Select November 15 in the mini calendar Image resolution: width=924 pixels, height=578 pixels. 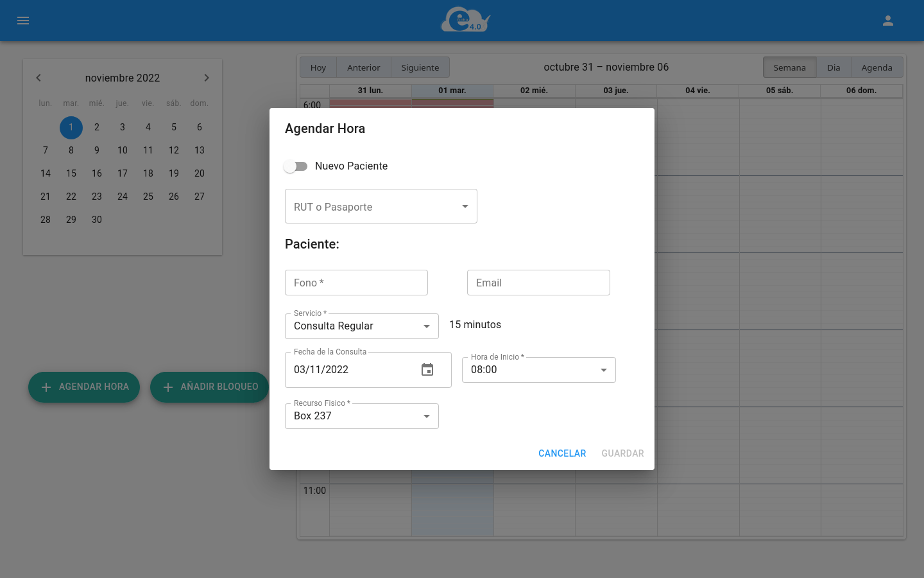click(71, 173)
